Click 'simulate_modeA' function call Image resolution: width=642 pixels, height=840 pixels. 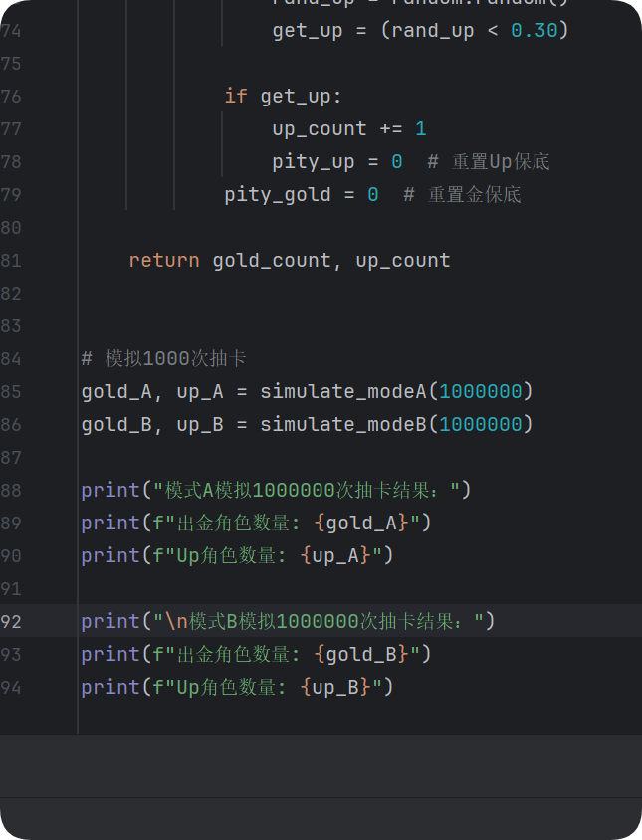click(343, 391)
